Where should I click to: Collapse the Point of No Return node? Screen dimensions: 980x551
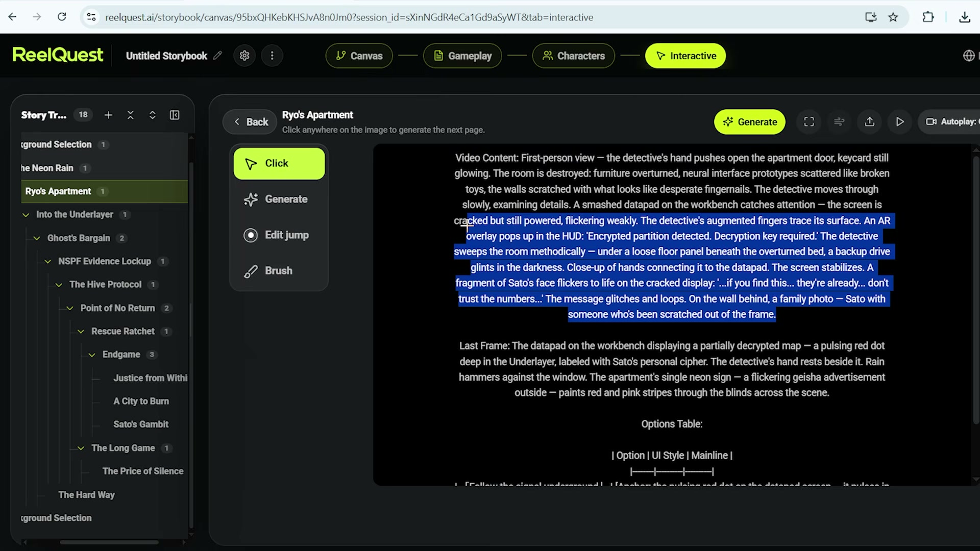70,308
